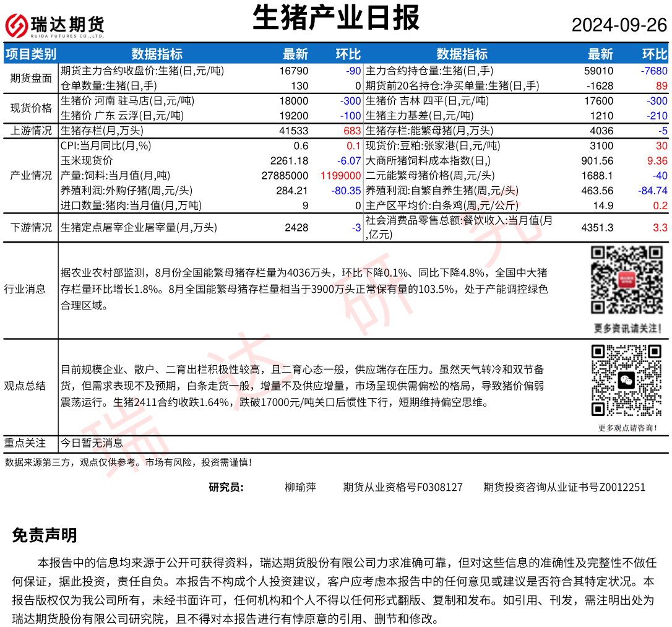Click the 上游情况 row label
This screenshot has height=627, width=672.
click(31, 131)
